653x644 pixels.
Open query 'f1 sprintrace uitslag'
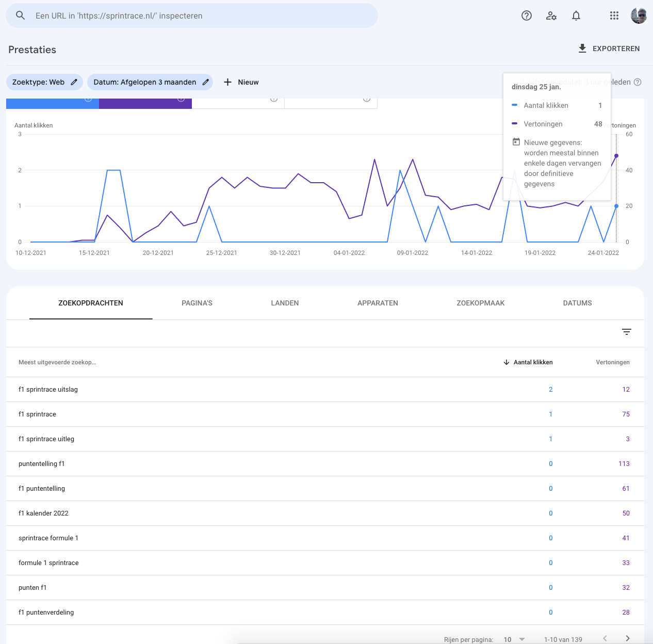coord(325,390)
